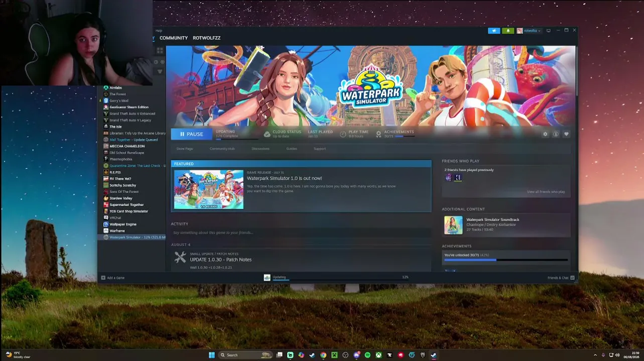Select Mall Together - Update Queued
The height and width of the screenshot is (361, 644).
[132, 139]
